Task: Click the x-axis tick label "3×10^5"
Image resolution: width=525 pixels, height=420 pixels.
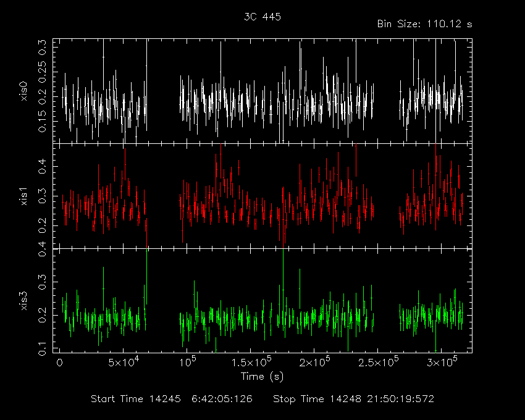Action: click(x=442, y=362)
